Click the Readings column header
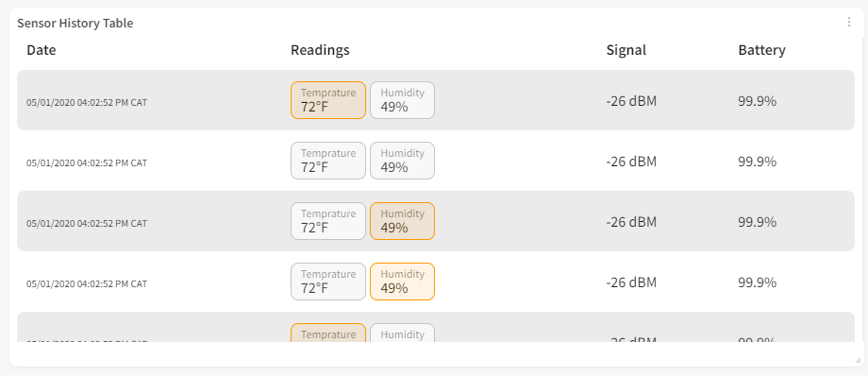 320,50
